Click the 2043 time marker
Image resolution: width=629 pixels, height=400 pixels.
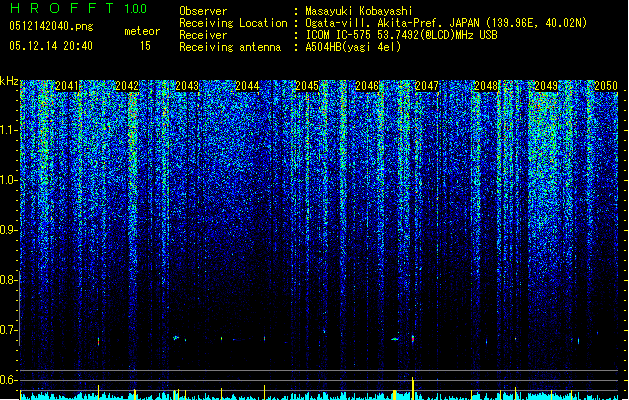pyautogui.click(x=187, y=86)
